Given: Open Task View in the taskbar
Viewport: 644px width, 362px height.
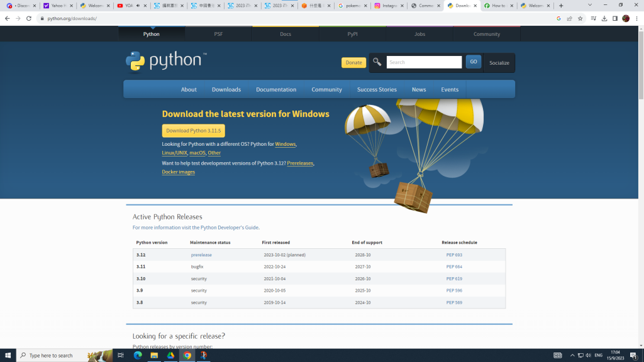Looking at the screenshot, I should tap(120, 356).
